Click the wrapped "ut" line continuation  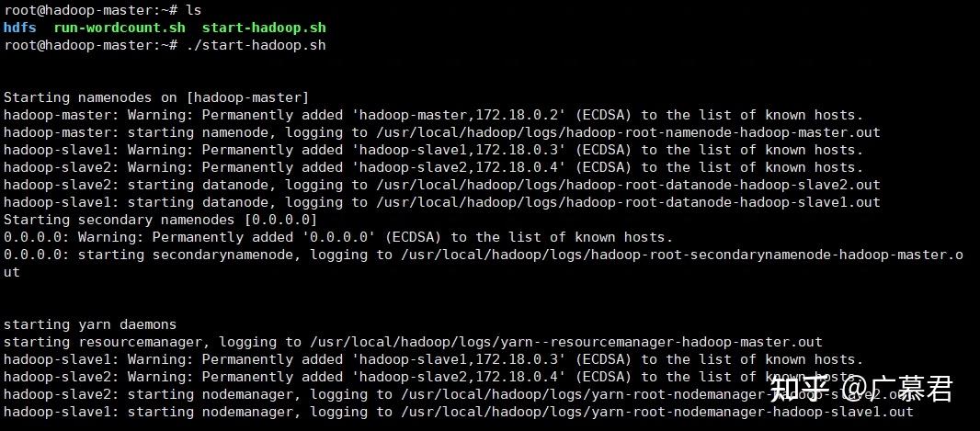pos(12,272)
